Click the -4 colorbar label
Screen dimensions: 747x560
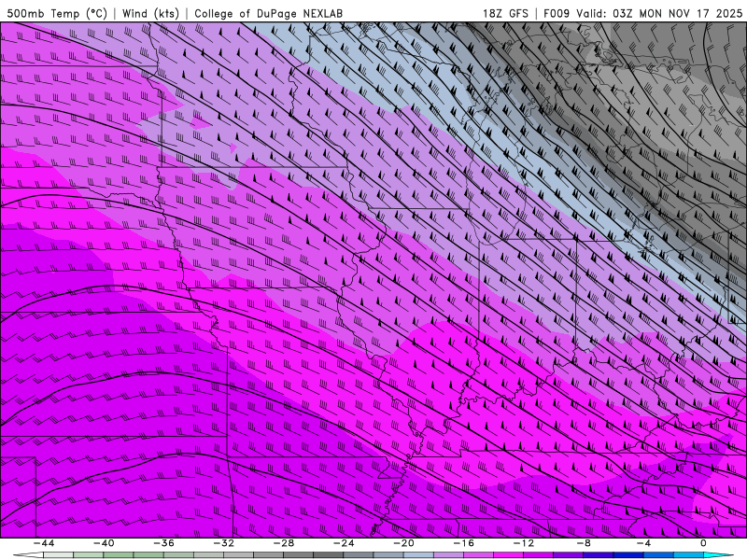[643, 543]
